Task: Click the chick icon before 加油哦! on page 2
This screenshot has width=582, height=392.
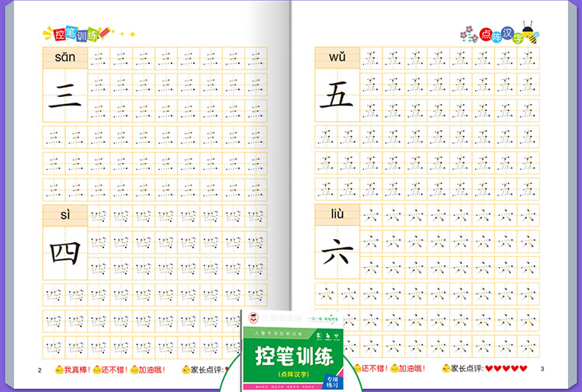Action: tap(134, 369)
